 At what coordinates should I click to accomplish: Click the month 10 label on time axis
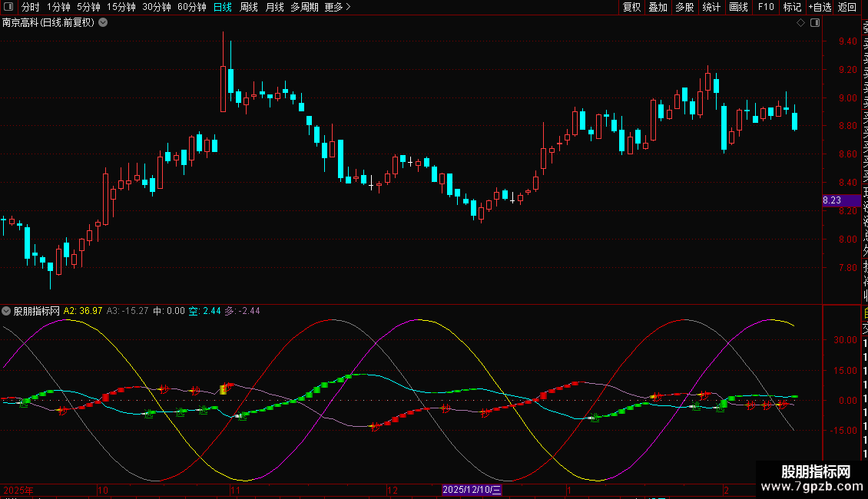103,490
